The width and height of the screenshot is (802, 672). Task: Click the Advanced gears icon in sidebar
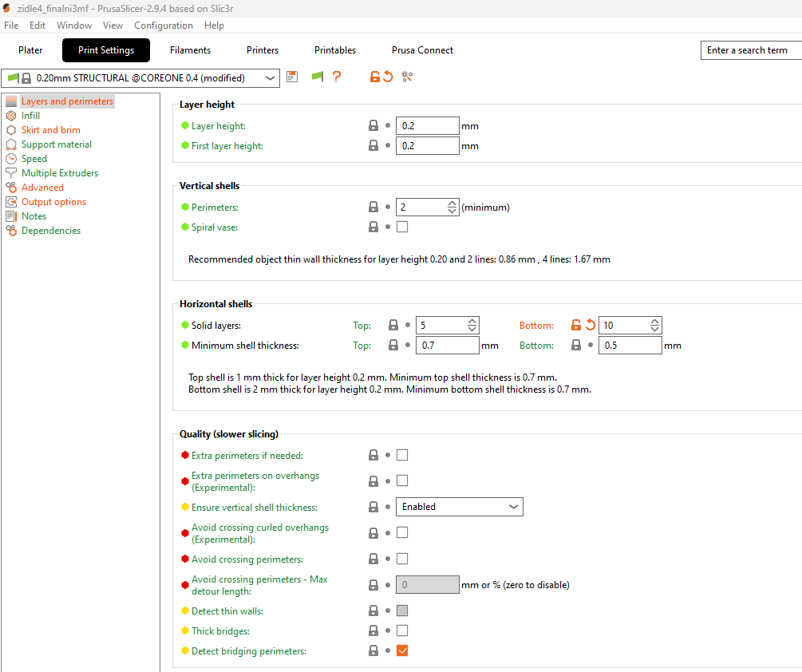coord(11,188)
